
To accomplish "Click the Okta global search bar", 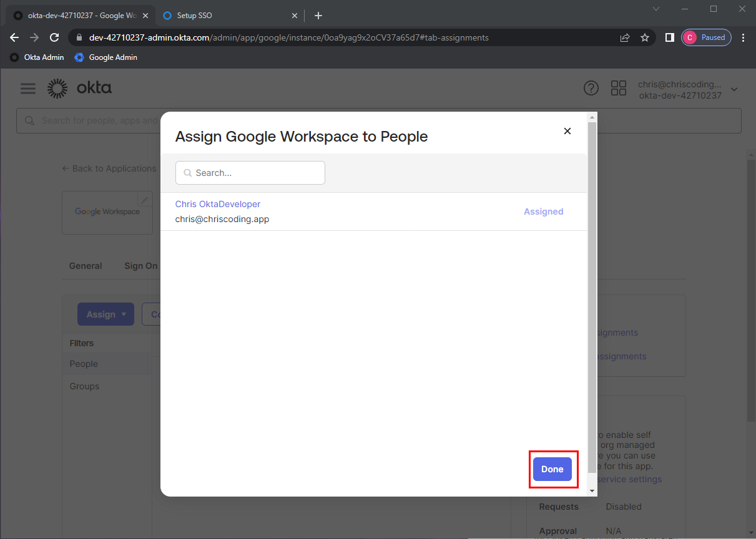I will pyautogui.click(x=379, y=120).
